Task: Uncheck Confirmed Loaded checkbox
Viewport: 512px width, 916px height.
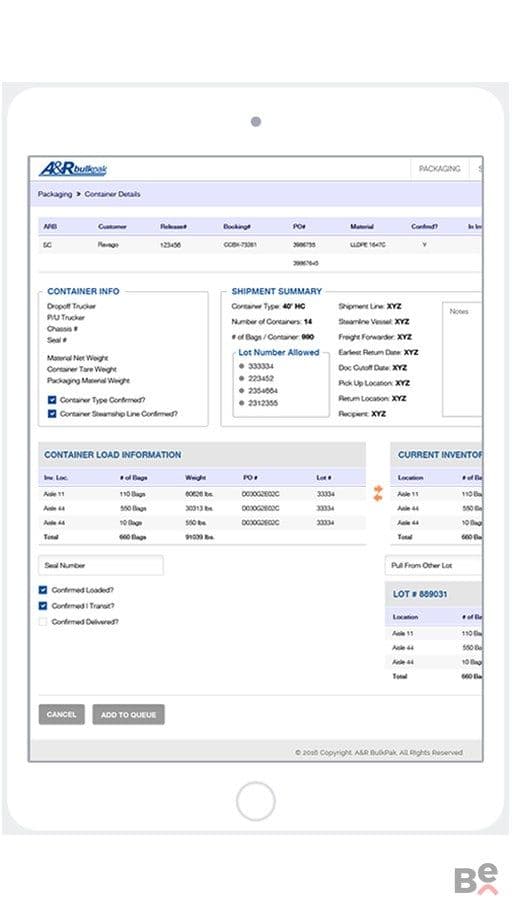Action: [43, 590]
